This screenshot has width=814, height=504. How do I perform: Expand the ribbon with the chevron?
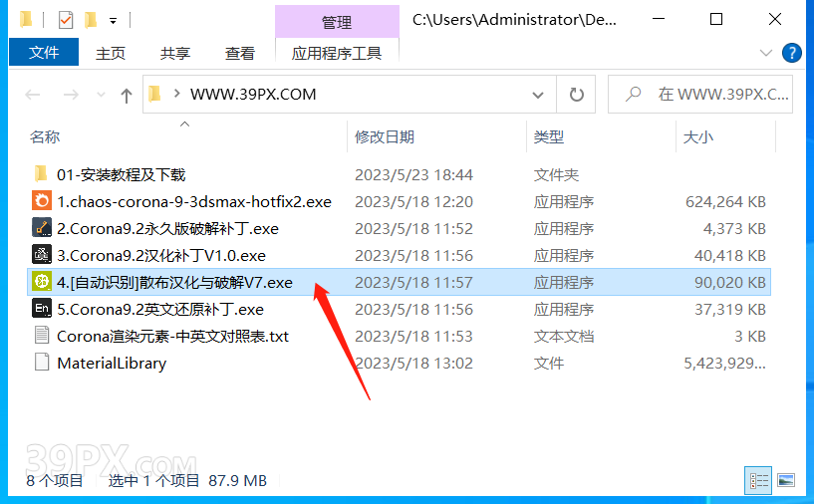pos(765,53)
